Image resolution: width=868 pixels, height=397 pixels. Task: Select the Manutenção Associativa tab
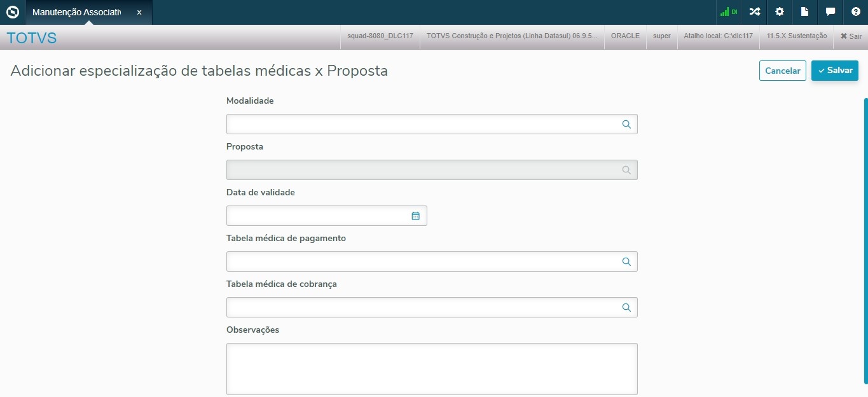click(x=76, y=12)
